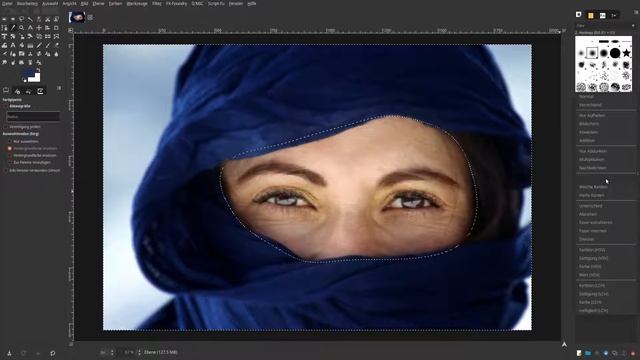Open the Fenster menu
The width and height of the screenshot is (640, 360).
[x=236, y=3]
